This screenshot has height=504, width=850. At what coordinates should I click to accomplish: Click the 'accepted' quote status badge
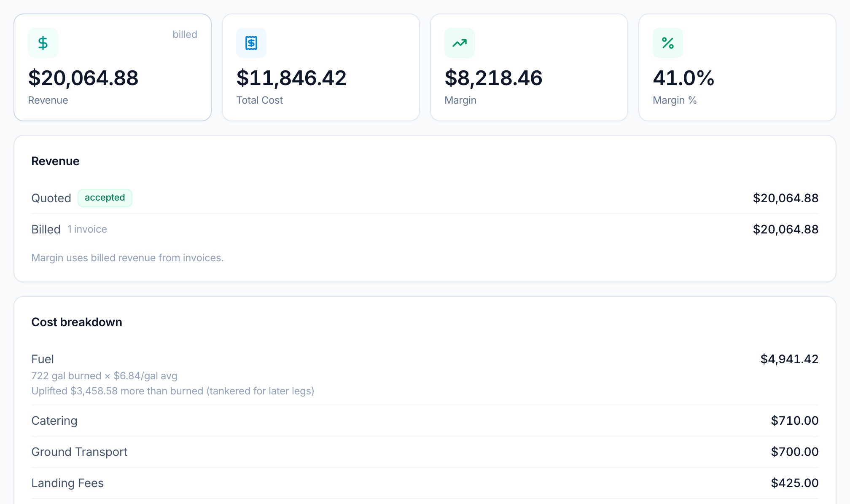click(x=105, y=198)
